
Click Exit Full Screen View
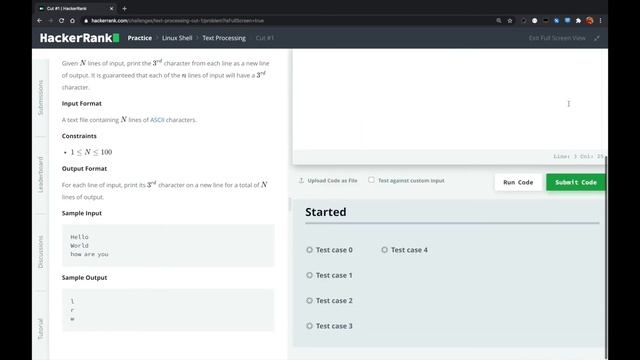tap(557, 38)
